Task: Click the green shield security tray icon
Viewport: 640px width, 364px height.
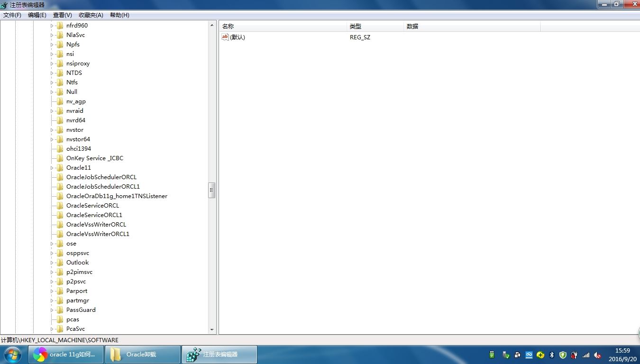Action: coord(563,355)
